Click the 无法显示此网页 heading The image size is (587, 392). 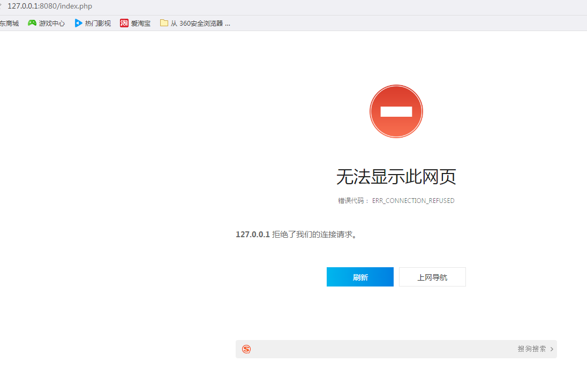point(396,177)
